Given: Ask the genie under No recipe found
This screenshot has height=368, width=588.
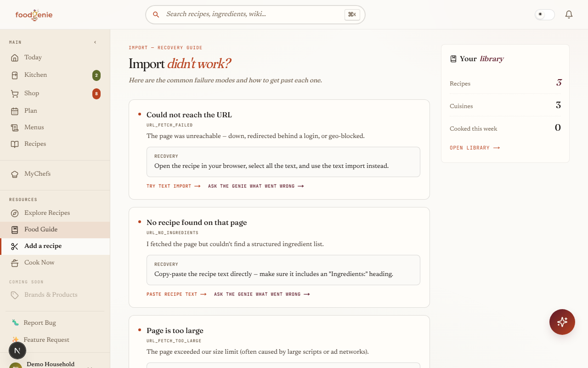Looking at the screenshot, I should pos(262,294).
